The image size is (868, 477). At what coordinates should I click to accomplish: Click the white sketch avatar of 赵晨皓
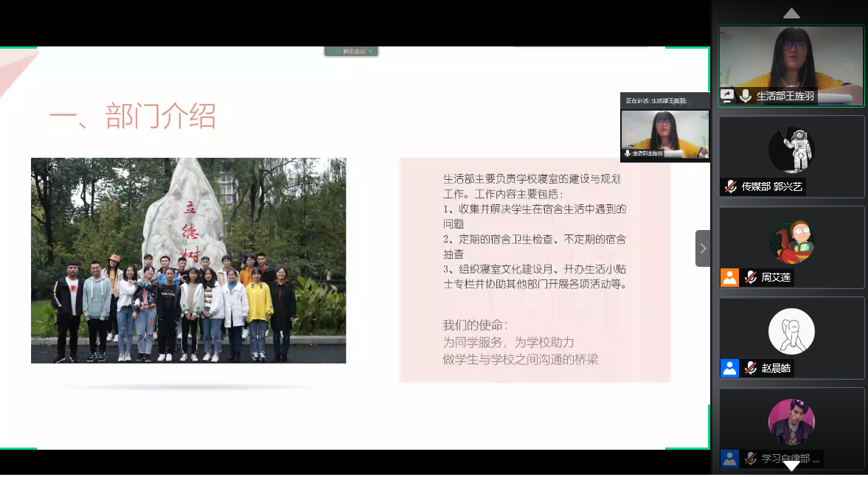pyautogui.click(x=791, y=331)
